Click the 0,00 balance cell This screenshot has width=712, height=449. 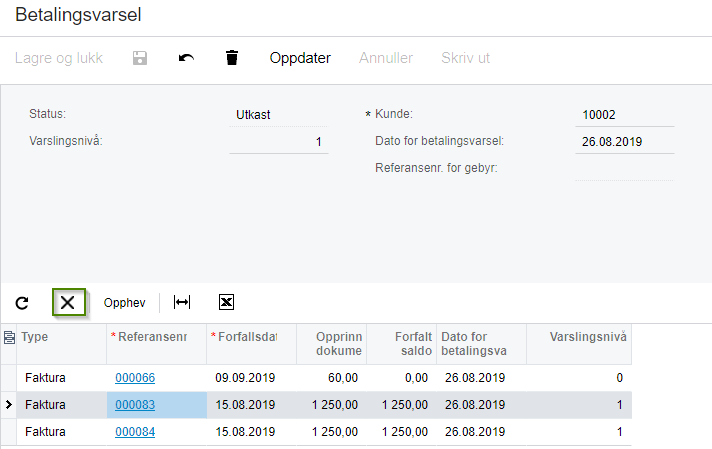click(x=402, y=378)
